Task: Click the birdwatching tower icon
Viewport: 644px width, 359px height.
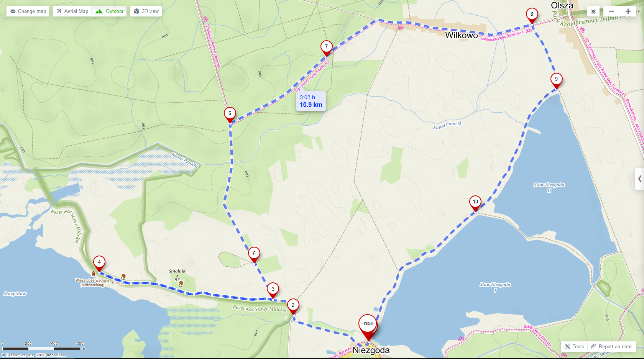Action: (93, 274)
